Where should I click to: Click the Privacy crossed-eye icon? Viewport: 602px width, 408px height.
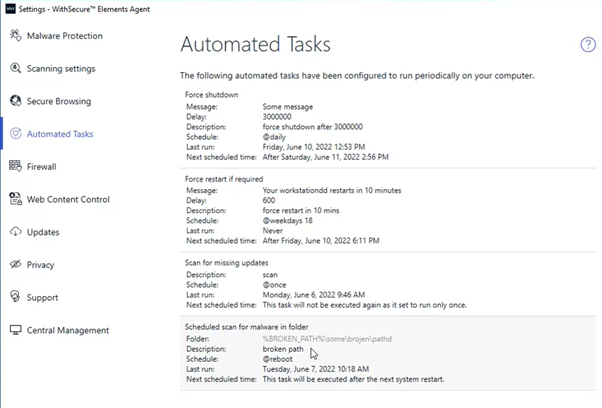(x=15, y=264)
